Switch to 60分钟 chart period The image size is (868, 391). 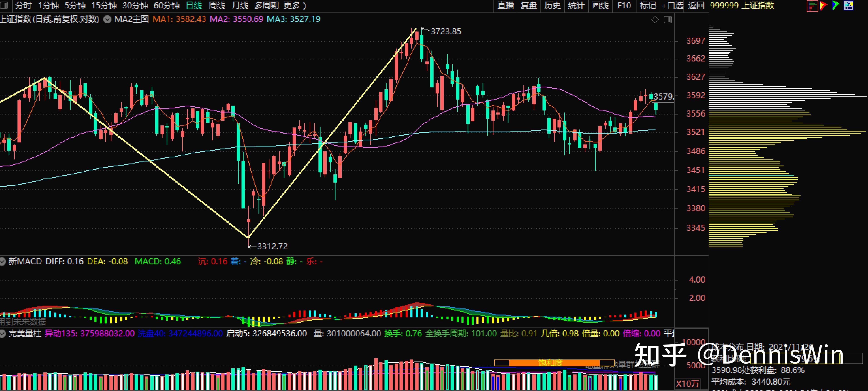pos(166,5)
